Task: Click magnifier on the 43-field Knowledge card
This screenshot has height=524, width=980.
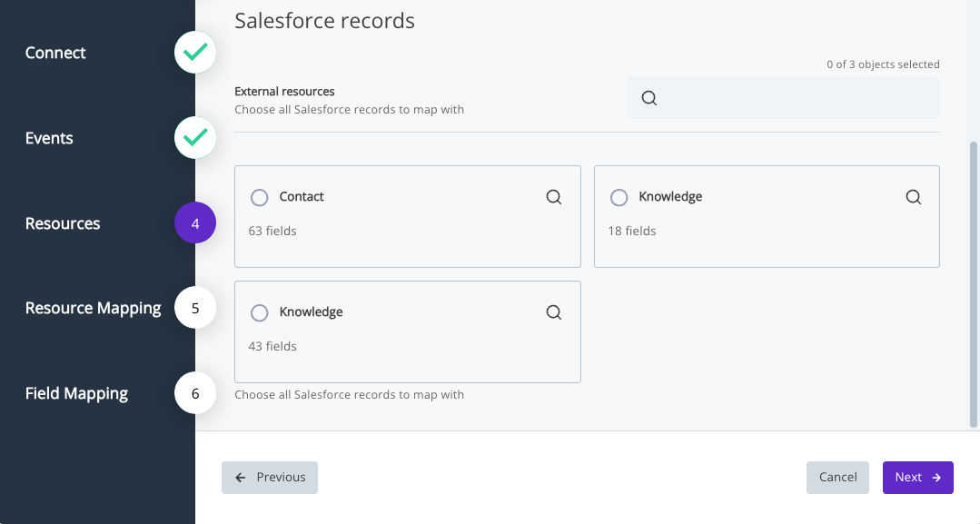Action: pos(554,312)
